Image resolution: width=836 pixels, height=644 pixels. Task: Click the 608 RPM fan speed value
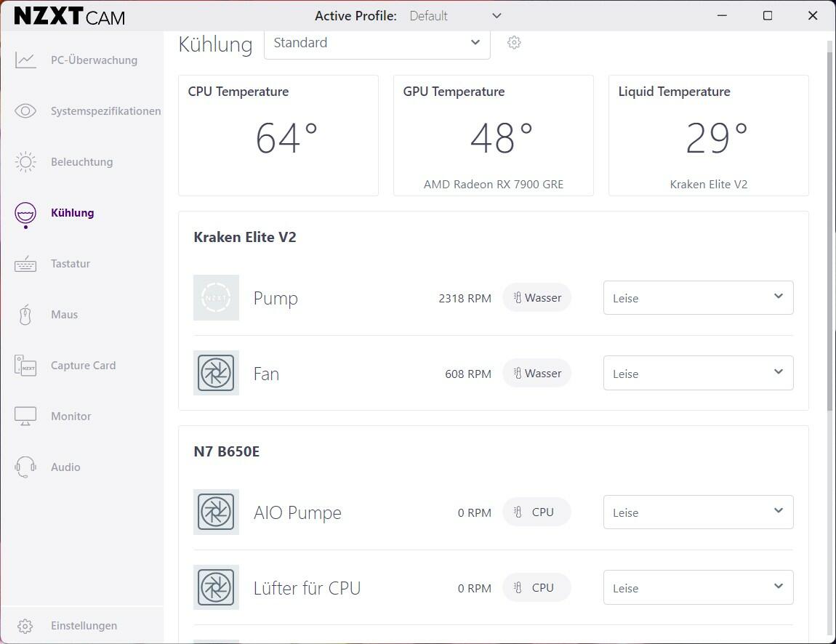[x=468, y=374]
